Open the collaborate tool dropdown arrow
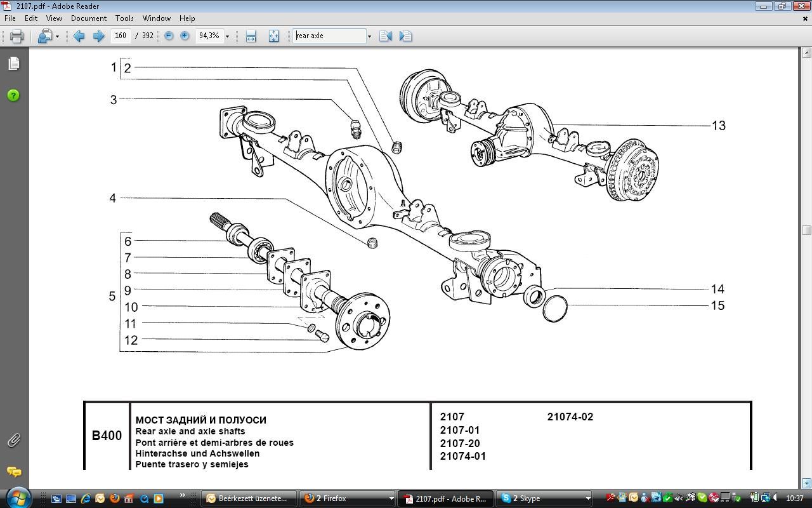Viewport: 812px width, 508px height. point(57,36)
